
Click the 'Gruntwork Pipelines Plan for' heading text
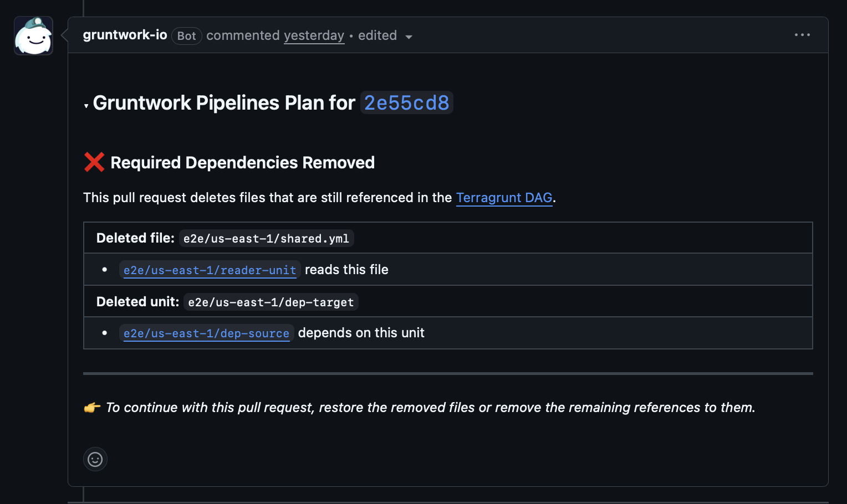point(224,103)
